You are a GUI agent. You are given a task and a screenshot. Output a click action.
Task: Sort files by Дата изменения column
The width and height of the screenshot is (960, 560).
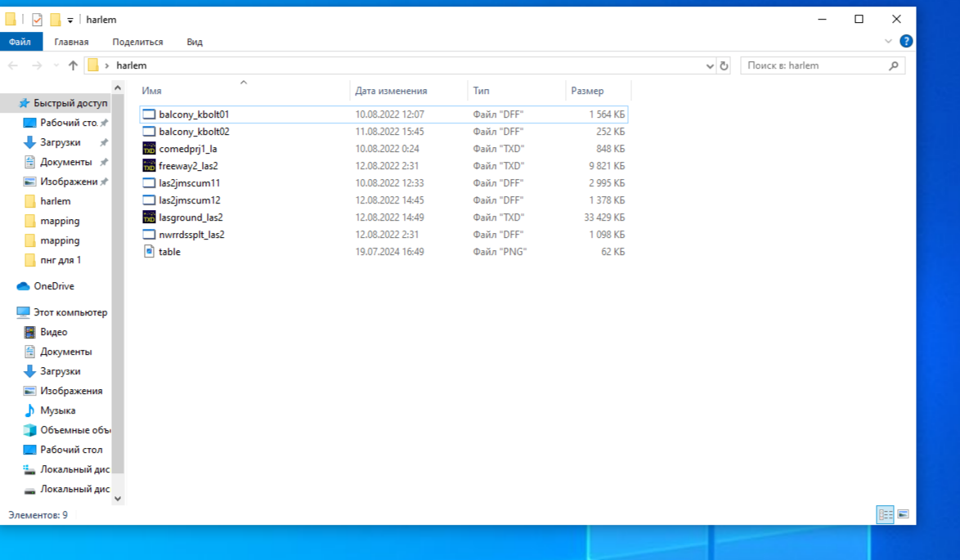391,91
